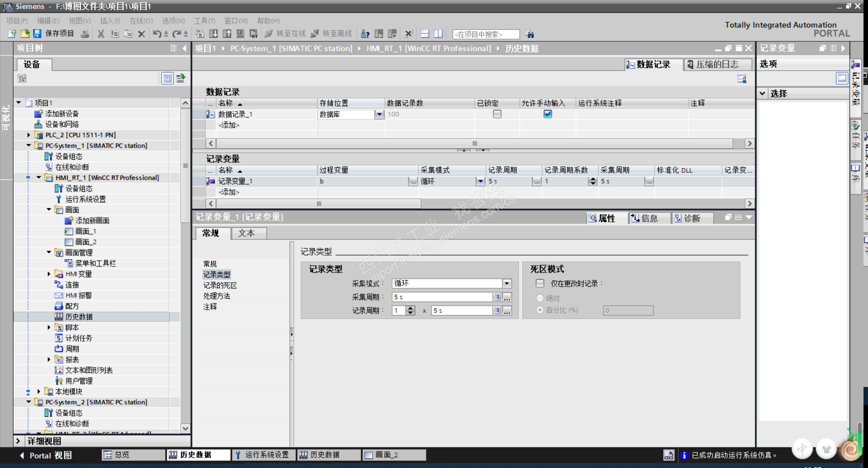Click the start simulation icon

[x=241, y=34]
